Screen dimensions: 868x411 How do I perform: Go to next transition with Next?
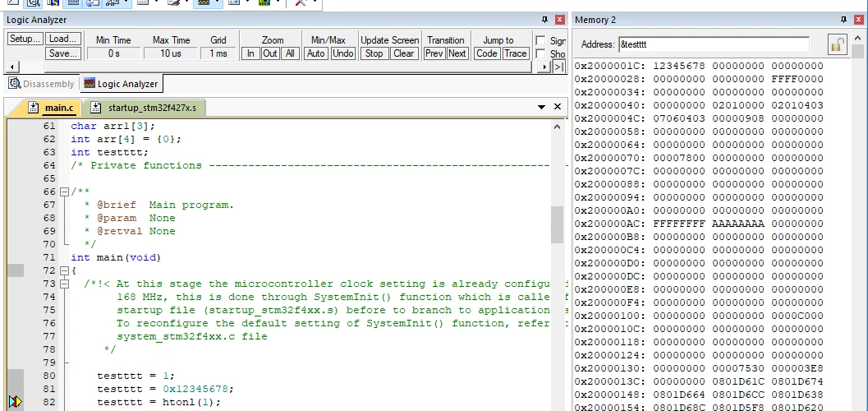457,53
